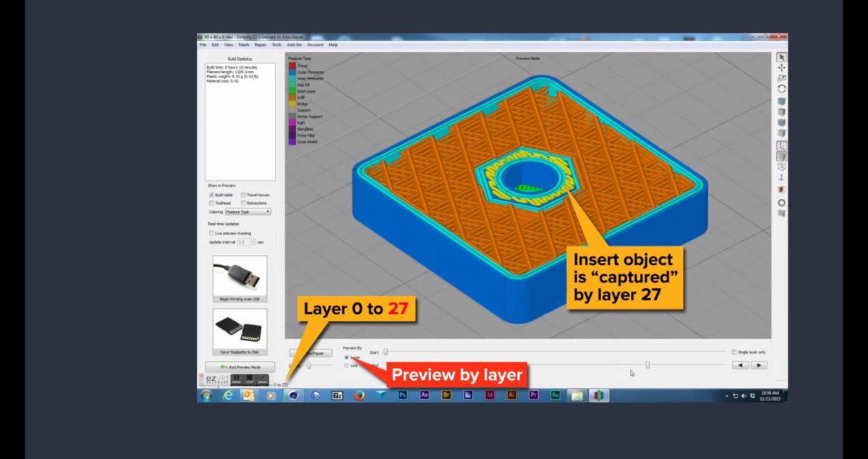Click the orange Infill color swatch
Viewport: 868px width, 459px height.
292,98
